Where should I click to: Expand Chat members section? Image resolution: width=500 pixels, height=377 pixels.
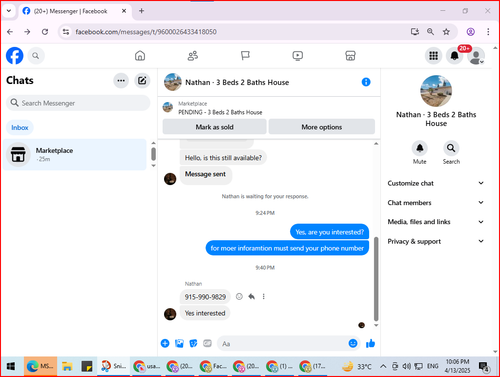click(436, 203)
